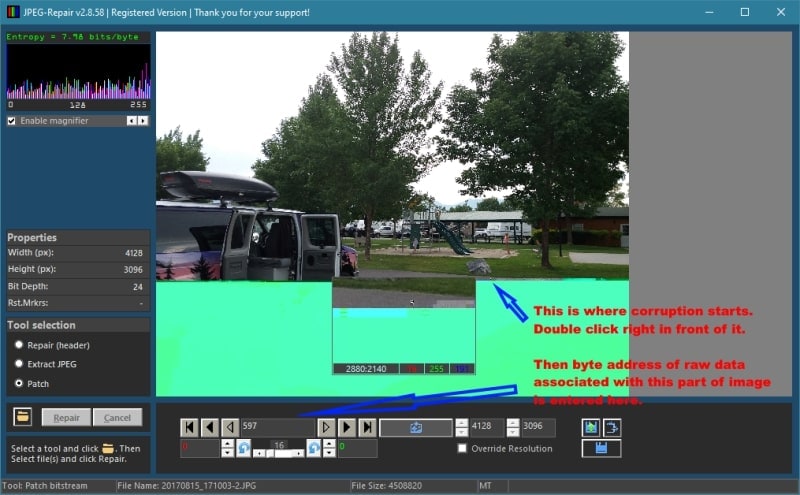Increase height value with up stepper
This screenshot has height=495, width=800.
click(x=513, y=423)
